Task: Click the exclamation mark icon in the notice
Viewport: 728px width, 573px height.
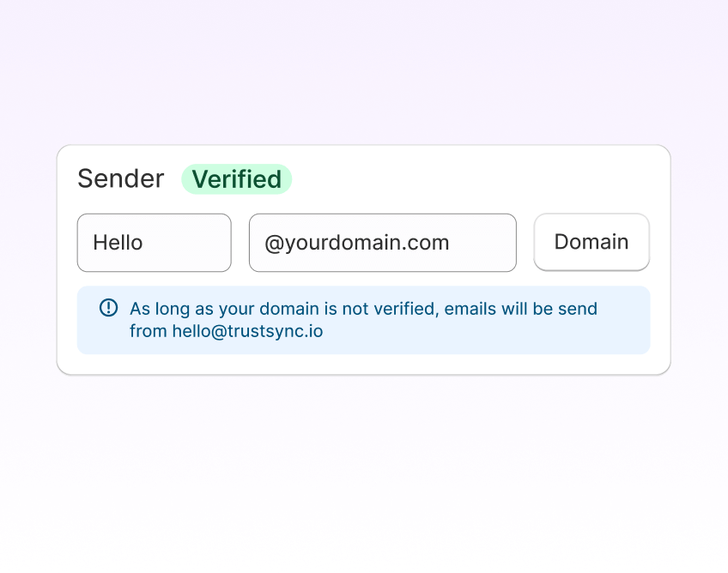Action: pyautogui.click(x=108, y=308)
